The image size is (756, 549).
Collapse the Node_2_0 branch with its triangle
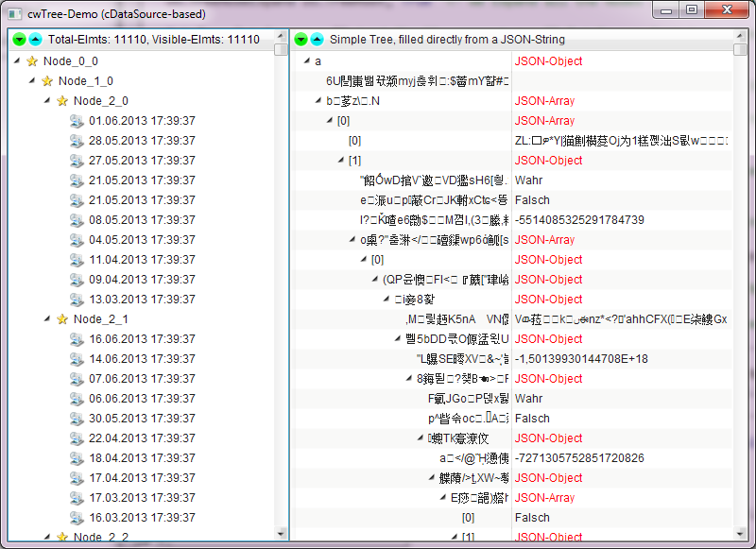pyautogui.click(x=46, y=100)
